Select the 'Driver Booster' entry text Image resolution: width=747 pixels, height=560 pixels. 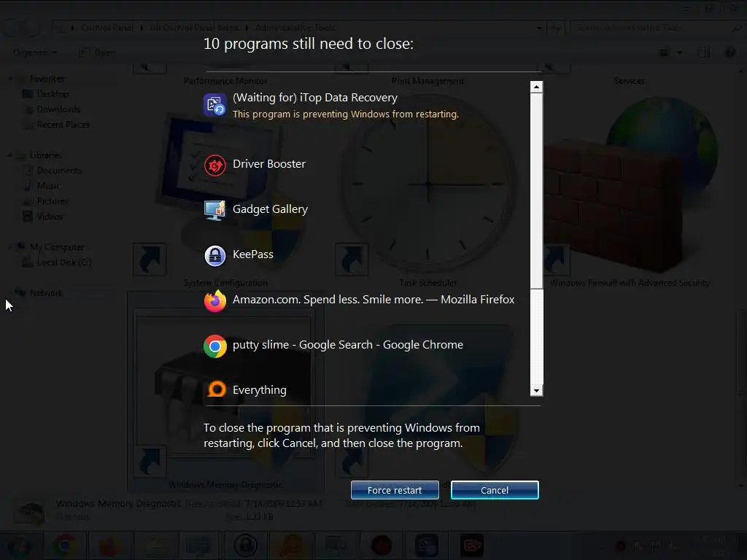tap(268, 164)
